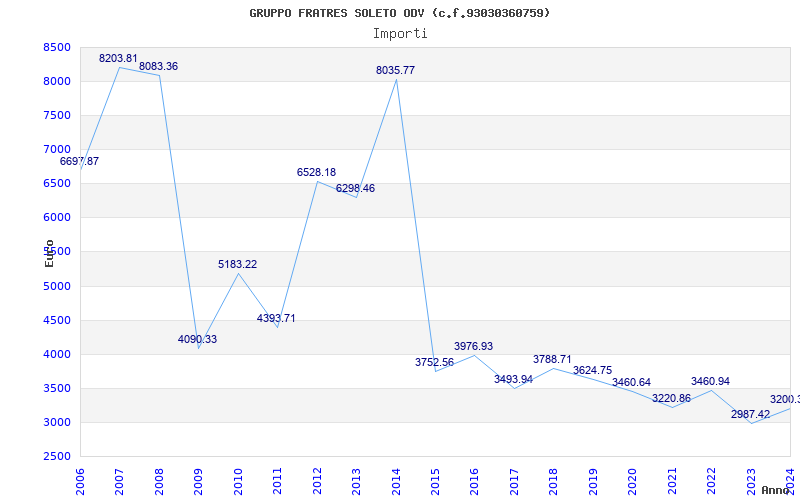
Task: Click the 2018 x-axis year label
Action: [x=554, y=482]
